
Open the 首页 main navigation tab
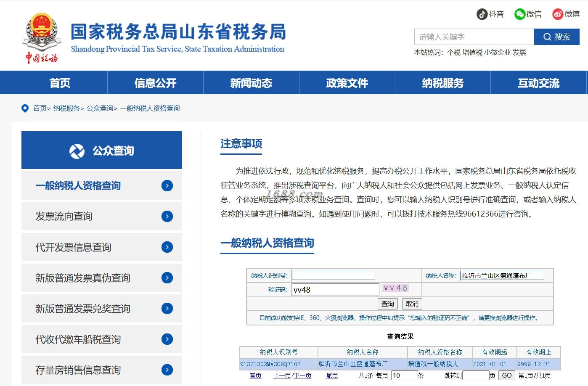pyautogui.click(x=60, y=83)
